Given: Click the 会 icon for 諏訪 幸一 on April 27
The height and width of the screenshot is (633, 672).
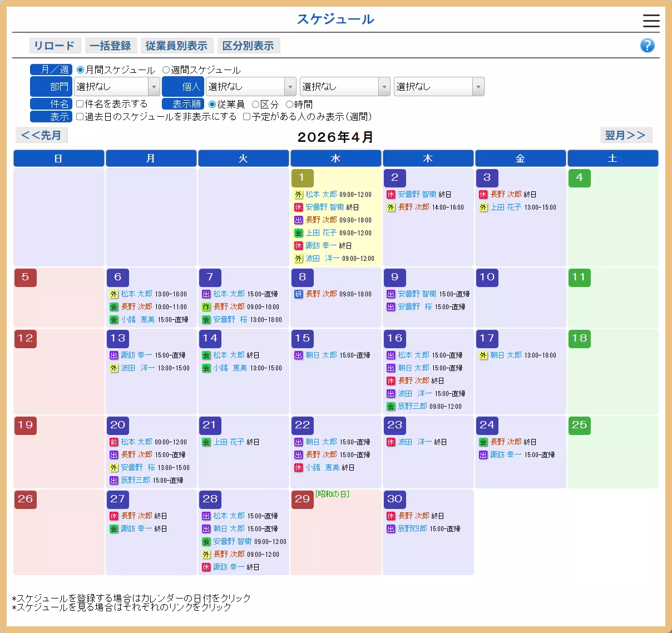Looking at the screenshot, I should [x=114, y=529].
